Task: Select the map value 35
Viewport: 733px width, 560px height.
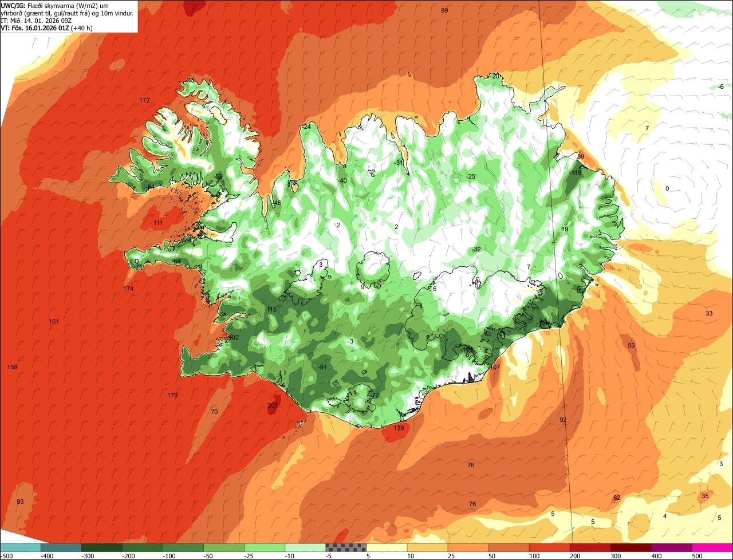Action: coord(705,496)
